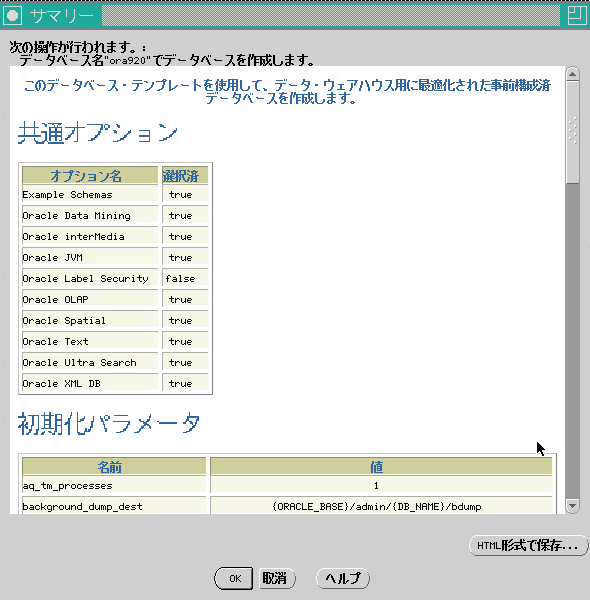The image size is (590, 600).
Task: Click the Oracle XML DB cell
Action: point(90,383)
